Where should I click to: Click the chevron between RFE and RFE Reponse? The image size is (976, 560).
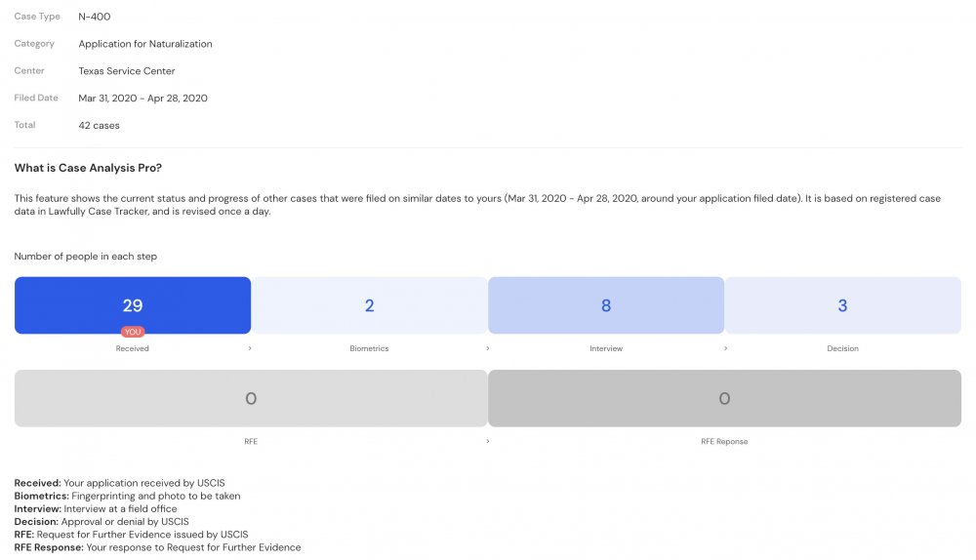487,441
